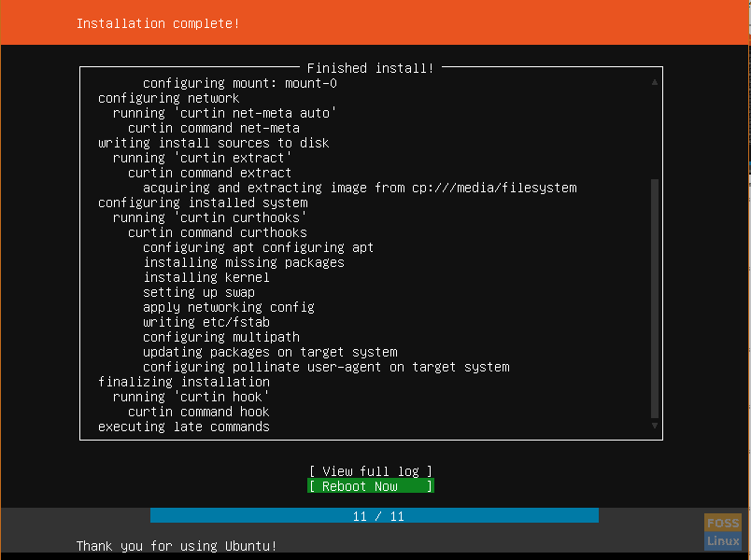Click 'setting up swap' log line
Viewport: 751px width, 560px height.
(x=198, y=292)
